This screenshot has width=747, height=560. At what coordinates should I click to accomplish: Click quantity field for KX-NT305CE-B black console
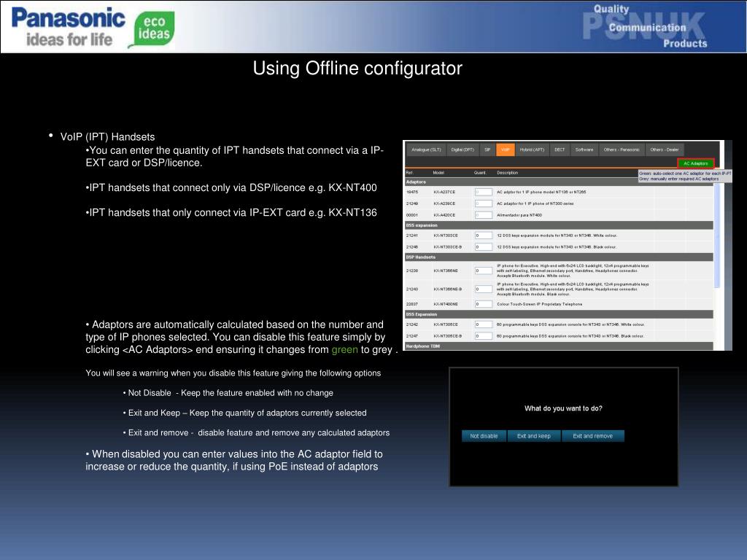pyautogui.click(x=483, y=335)
